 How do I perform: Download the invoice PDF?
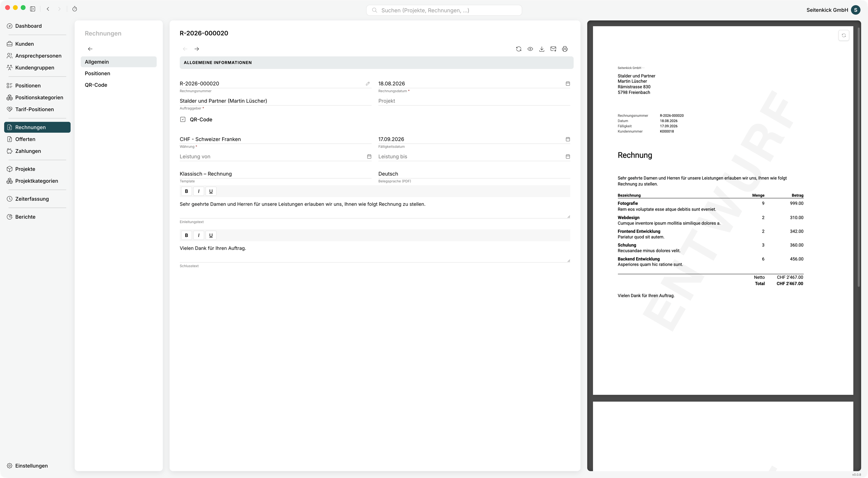pos(541,49)
